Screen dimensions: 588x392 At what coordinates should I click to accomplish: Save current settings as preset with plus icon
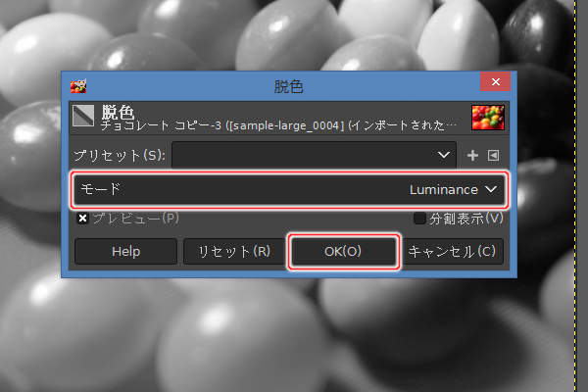(472, 155)
